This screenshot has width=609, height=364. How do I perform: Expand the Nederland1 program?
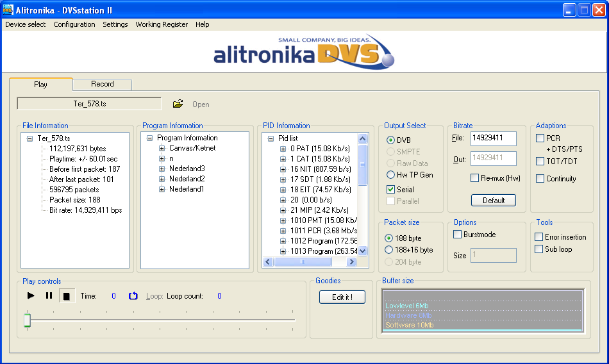[162, 189]
